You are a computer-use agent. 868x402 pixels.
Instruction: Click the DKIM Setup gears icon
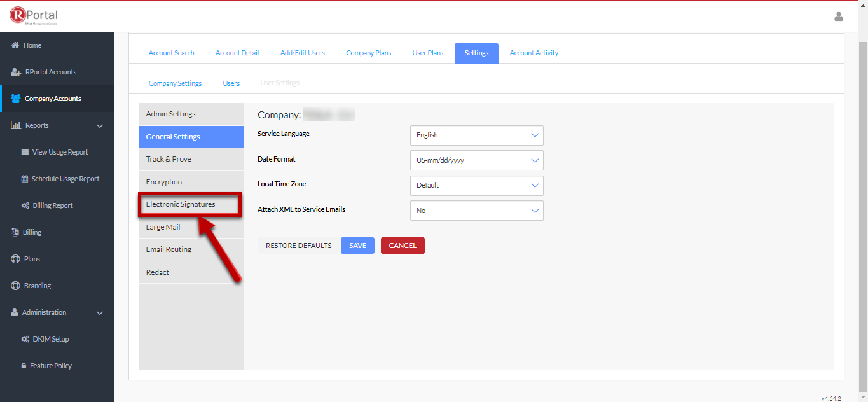click(25, 339)
